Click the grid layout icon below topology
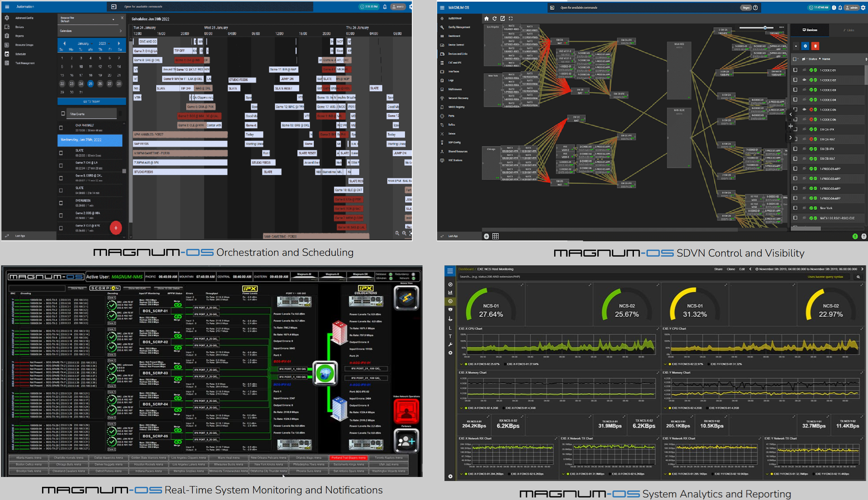 pyautogui.click(x=495, y=236)
